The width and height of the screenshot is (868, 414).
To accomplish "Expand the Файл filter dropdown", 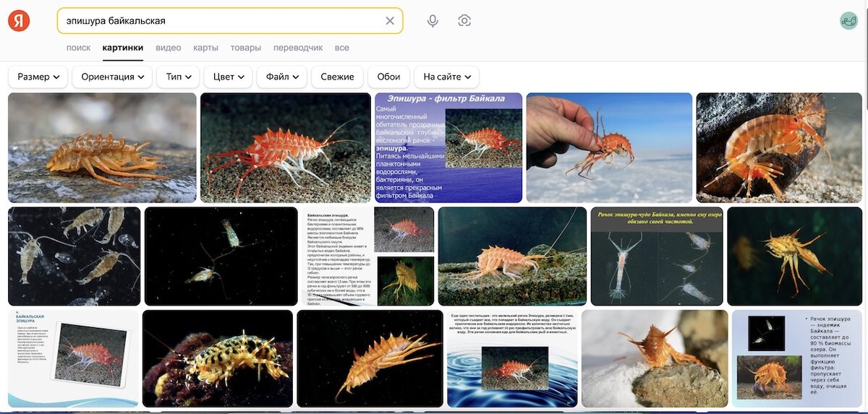I will pyautogui.click(x=282, y=77).
